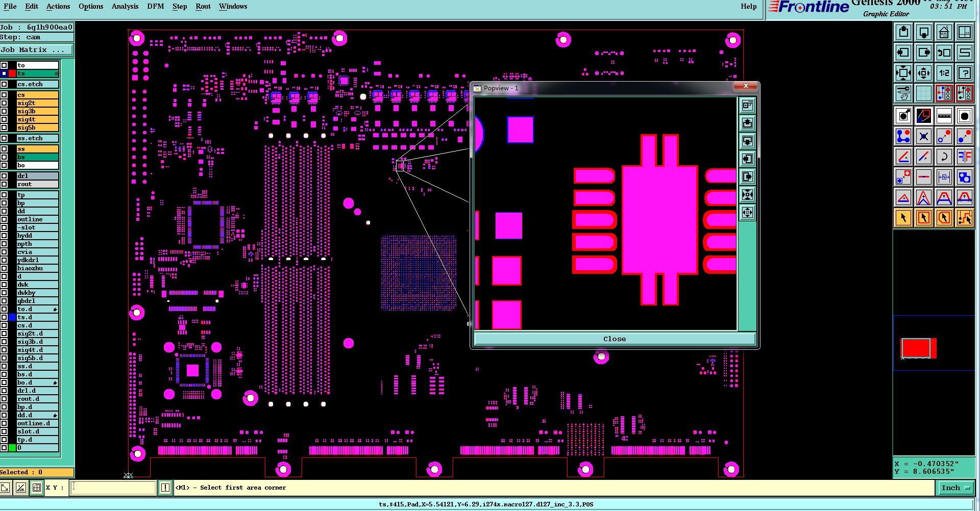Click the question mark help icon
This screenshot has height=511, width=980.
point(965,73)
